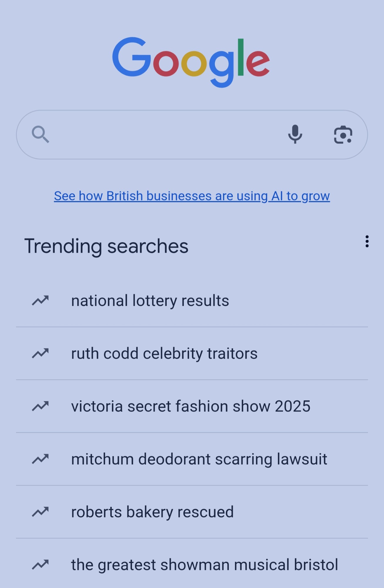Tap trend arrow beside national lottery results
The width and height of the screenshot is (384, 588).
click(40, 301)
